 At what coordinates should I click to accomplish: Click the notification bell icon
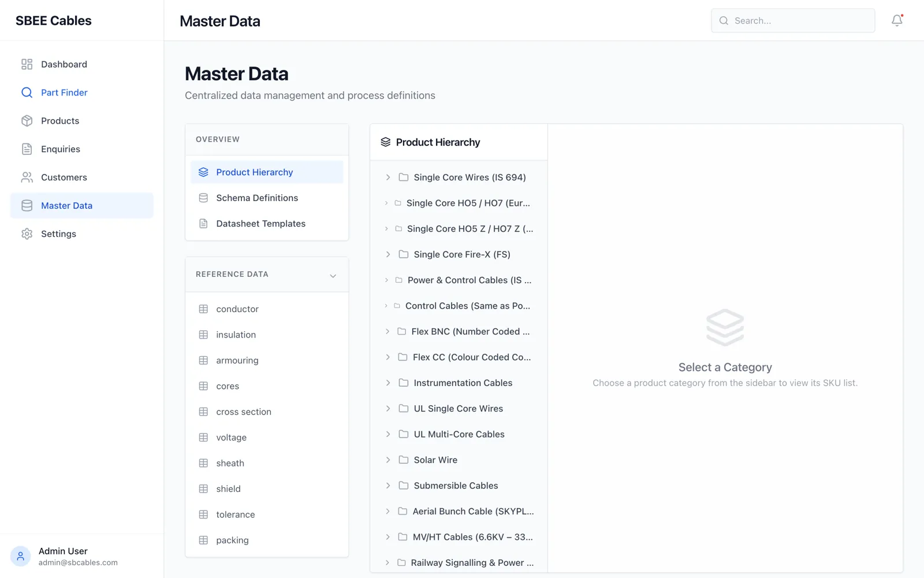[897, 21]
